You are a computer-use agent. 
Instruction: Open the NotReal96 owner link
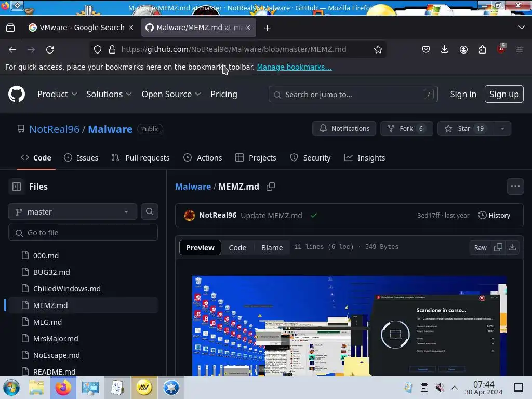coord(54,129)
